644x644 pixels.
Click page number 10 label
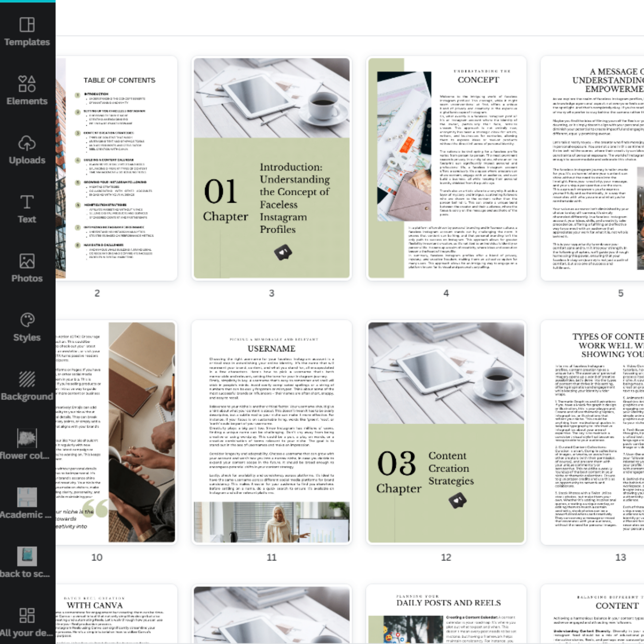[x=97, y=557]
